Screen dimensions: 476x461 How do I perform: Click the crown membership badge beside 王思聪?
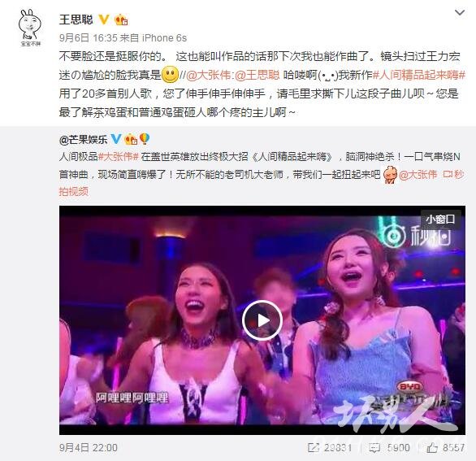pos(121,20)
